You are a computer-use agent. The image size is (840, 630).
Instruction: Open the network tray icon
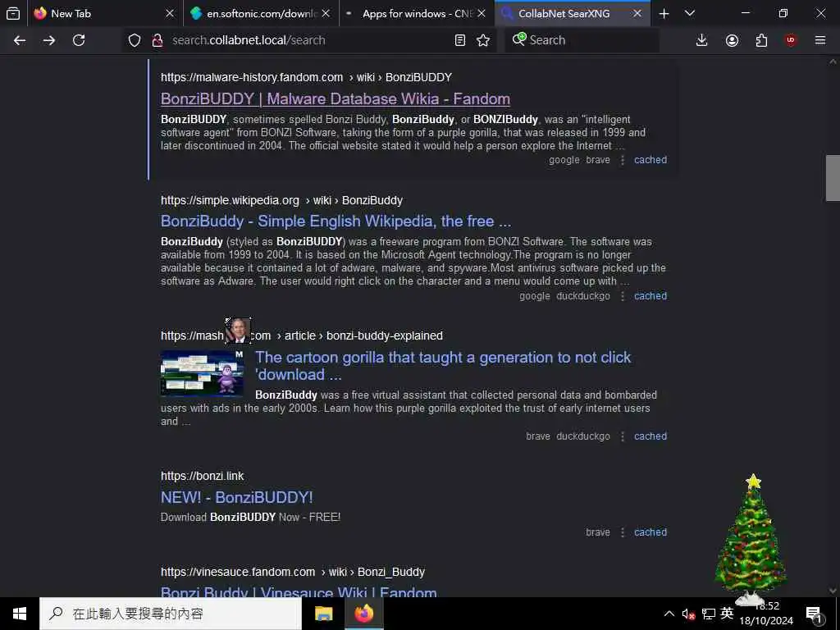(708, 614)
